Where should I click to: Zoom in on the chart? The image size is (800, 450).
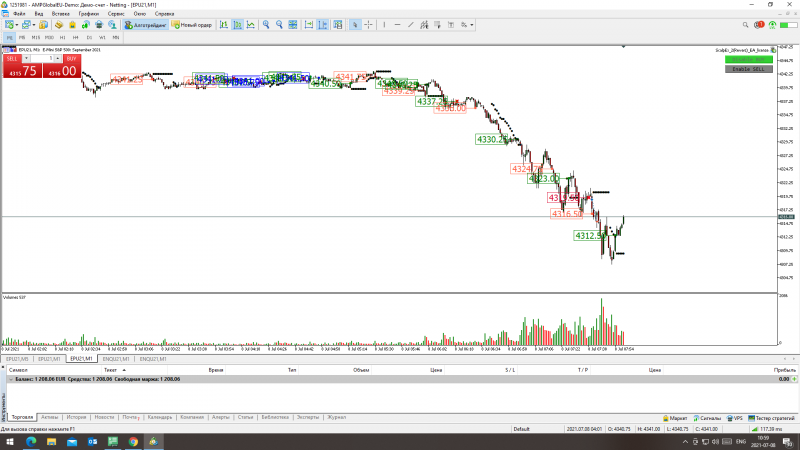click(266, 24)
